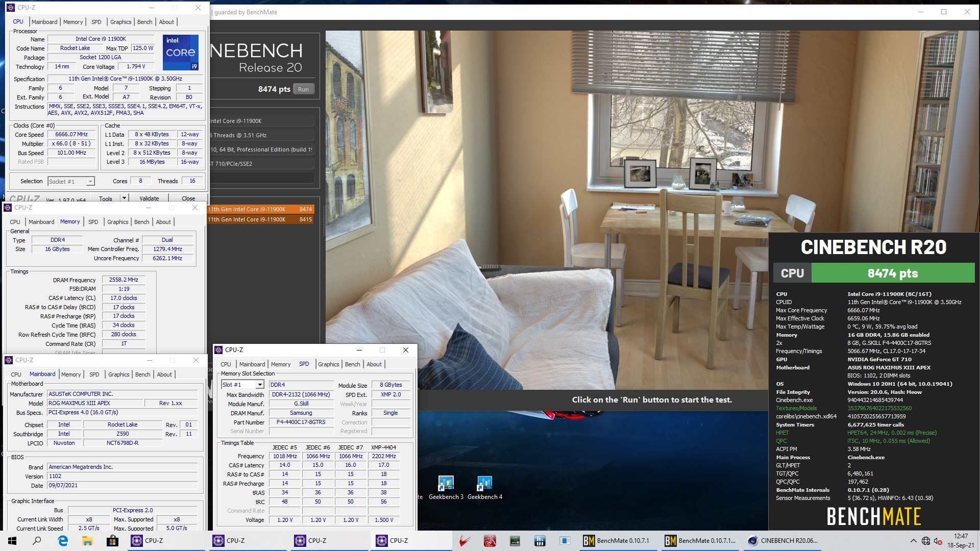This screenshot has width=980, height=551.
Task: Click the Multiplier x 66.0 value
Action: (71, 144)
